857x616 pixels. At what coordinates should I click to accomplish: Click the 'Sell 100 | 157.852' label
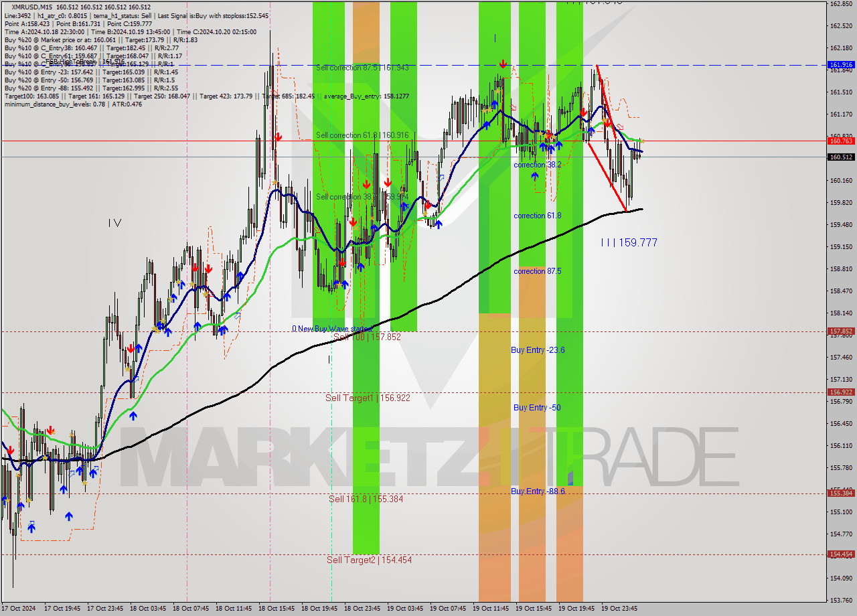(367, 337)
